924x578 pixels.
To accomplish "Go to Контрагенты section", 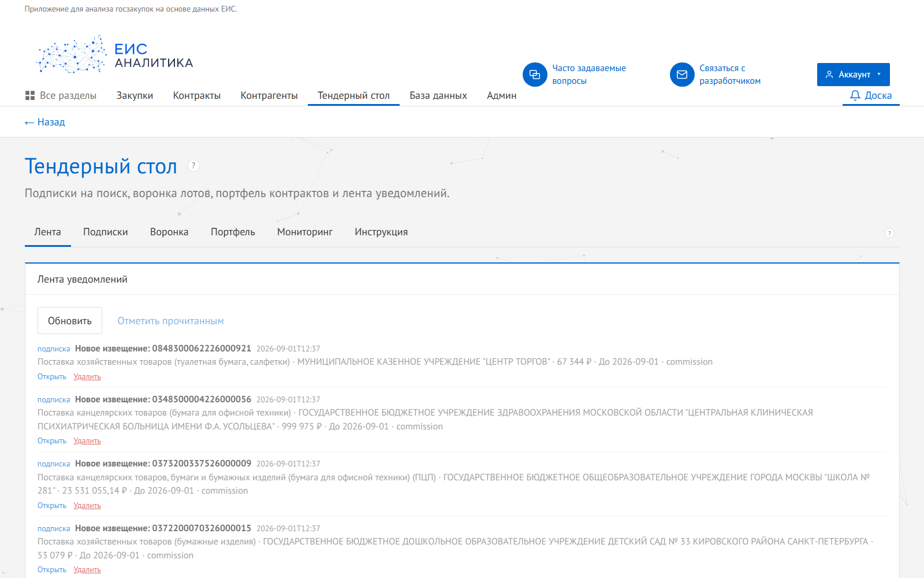I will click(269, 95).
